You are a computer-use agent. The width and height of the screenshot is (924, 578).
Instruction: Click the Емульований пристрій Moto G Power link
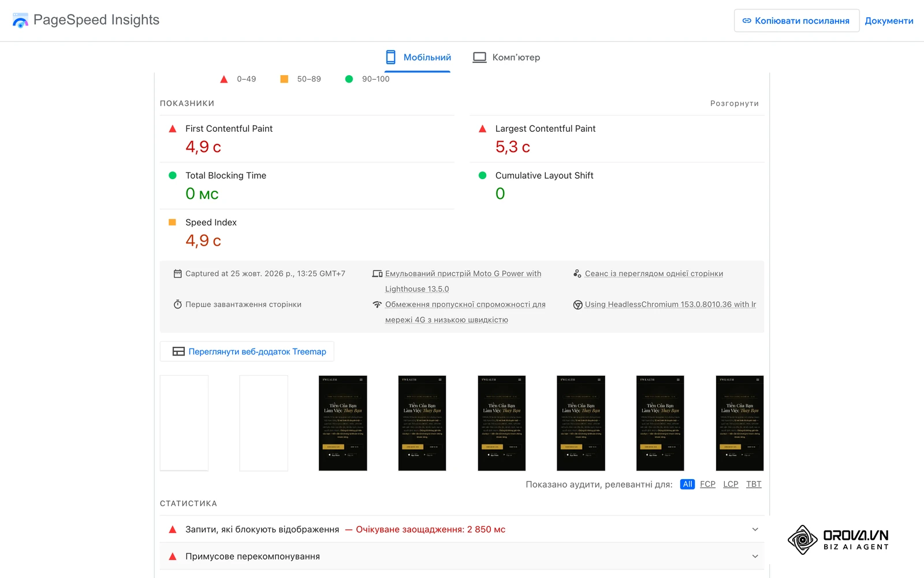click(463, 281)
